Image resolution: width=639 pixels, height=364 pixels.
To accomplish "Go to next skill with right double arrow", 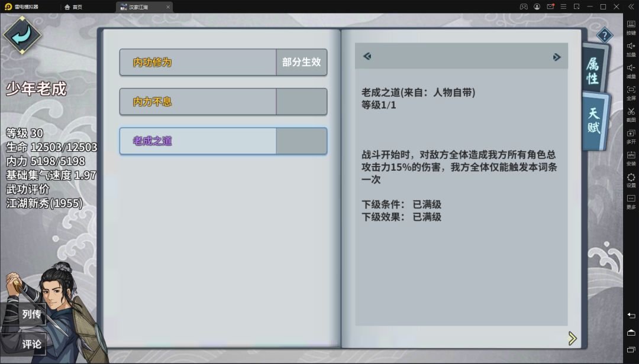I will click(x=557, y=57).
